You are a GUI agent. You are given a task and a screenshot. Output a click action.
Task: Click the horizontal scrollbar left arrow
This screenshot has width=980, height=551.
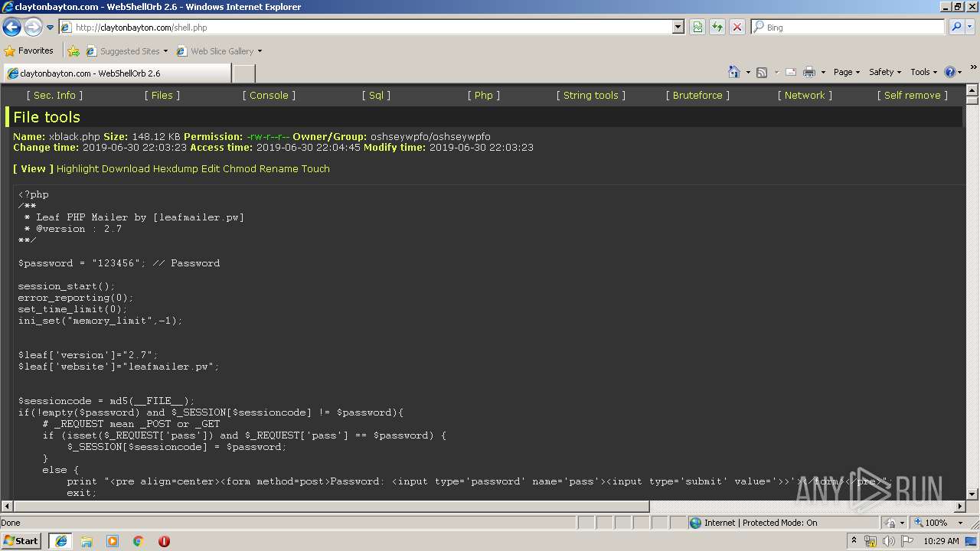pos(7,507)
